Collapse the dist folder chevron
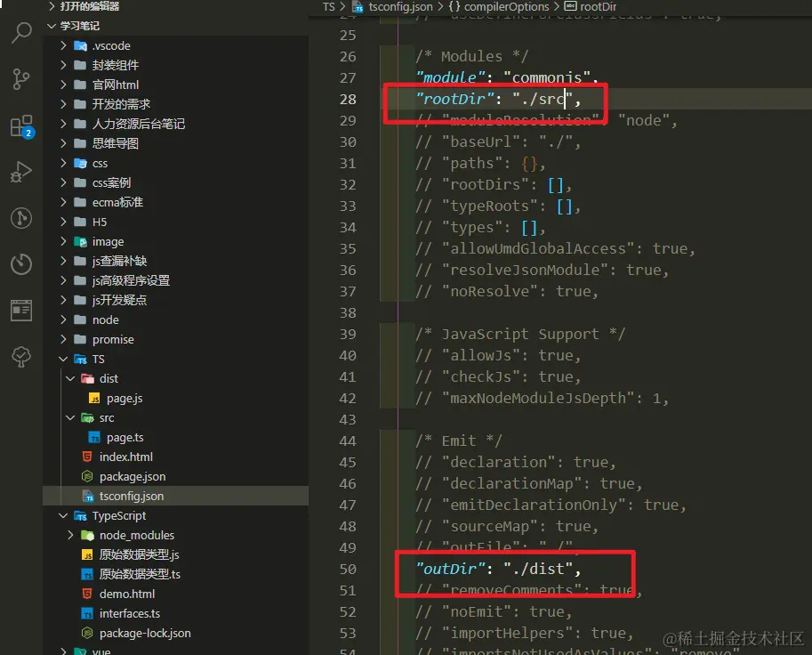This screenshot has height=655, width=812. (x=70, y=379)
